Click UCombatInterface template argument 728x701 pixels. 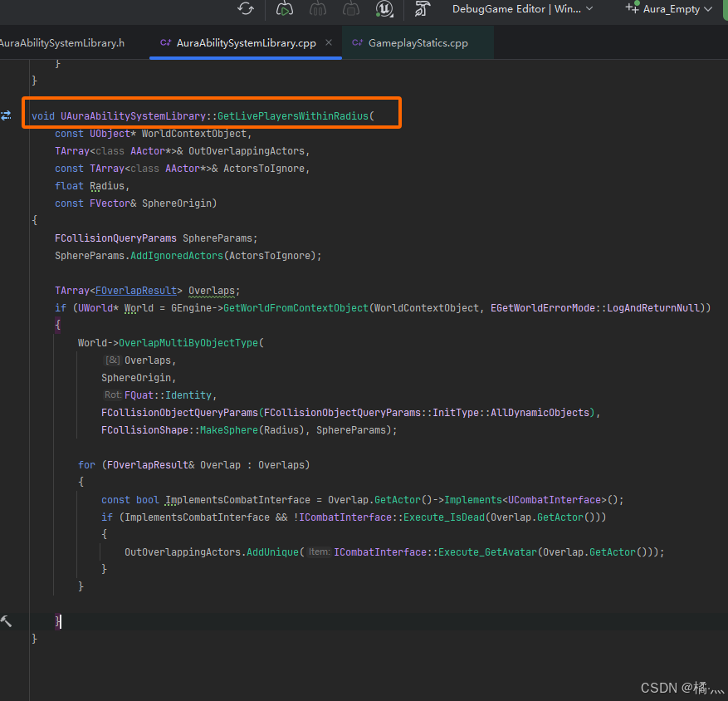pos(555,500)
